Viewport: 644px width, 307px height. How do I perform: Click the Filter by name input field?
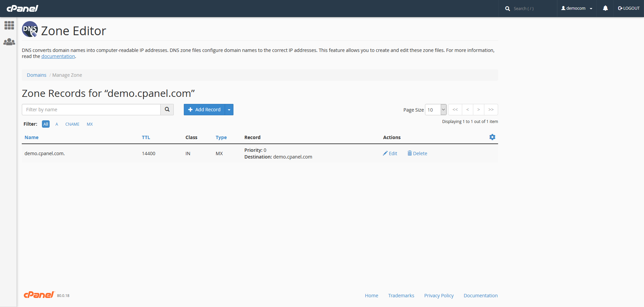tap(91, 110)
